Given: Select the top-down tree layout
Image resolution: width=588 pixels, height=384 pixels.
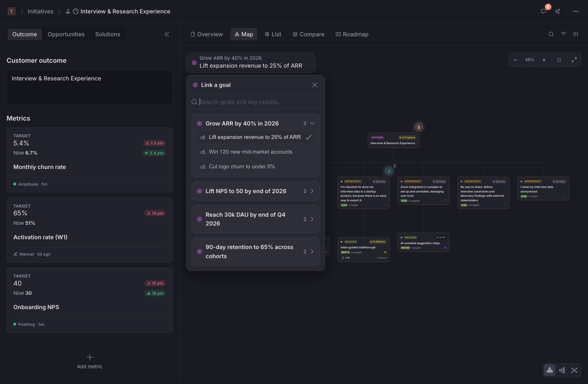Looking at the screenshot, I should tap(550, 370).
